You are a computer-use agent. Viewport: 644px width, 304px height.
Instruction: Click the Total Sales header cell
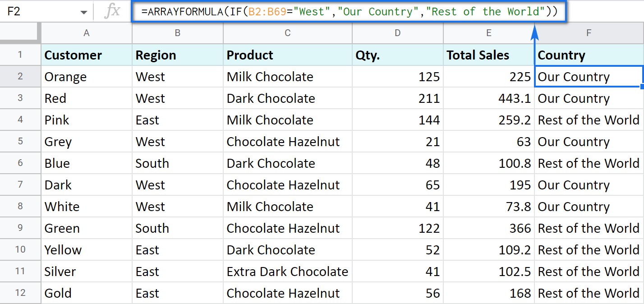(x=488, y=55)
